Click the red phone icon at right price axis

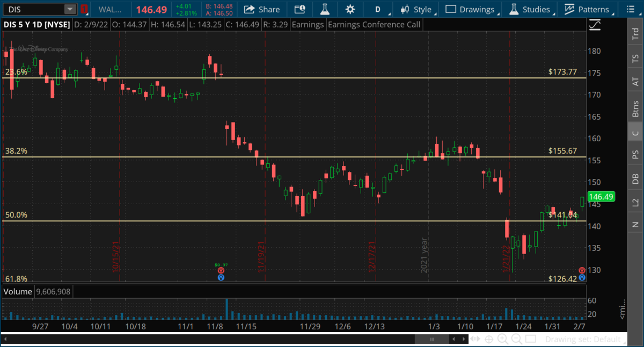point(582,270)
